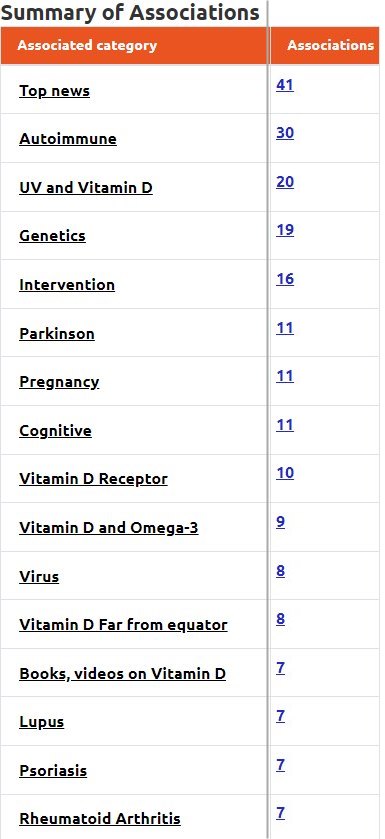Open Vitamin D Far from equator
Image resolution: width=385 pixels, height=839 pixels.
pos(124,625)
